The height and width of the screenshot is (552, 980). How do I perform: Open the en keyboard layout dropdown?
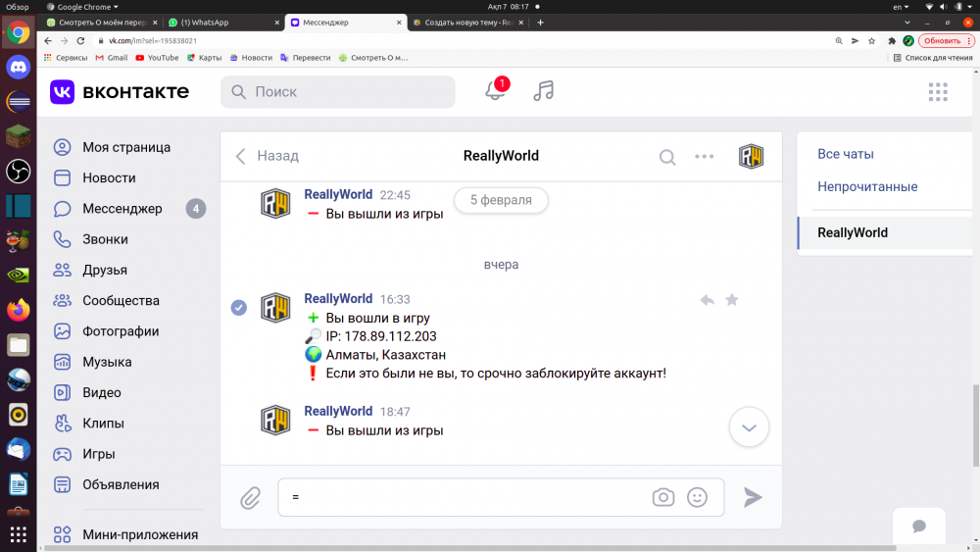coord(901,7)
